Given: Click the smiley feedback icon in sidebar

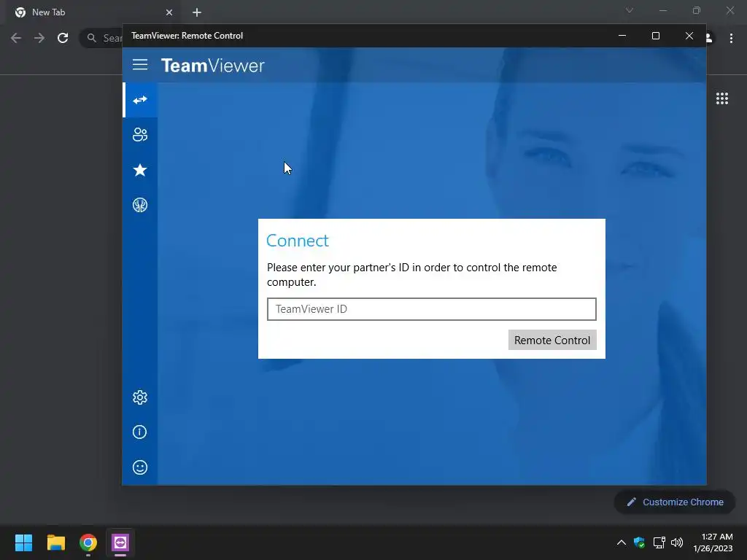Looking at the screenshot, I should 140,467.
